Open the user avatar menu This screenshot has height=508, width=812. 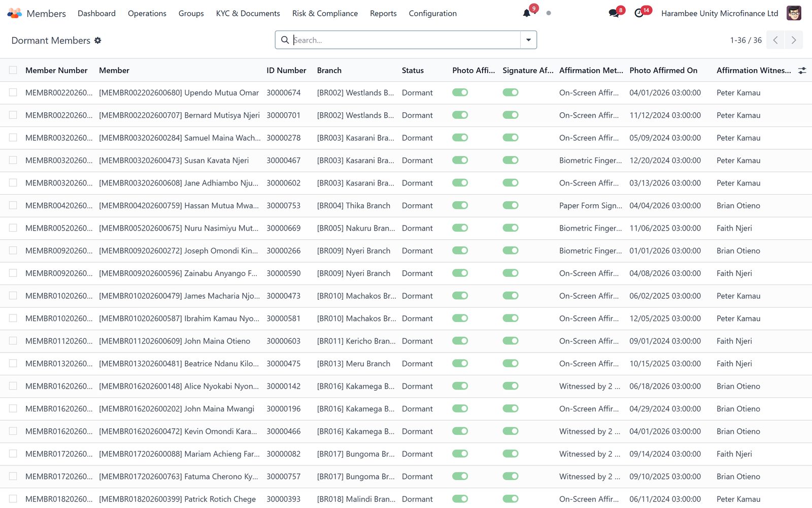click(794, 13)
